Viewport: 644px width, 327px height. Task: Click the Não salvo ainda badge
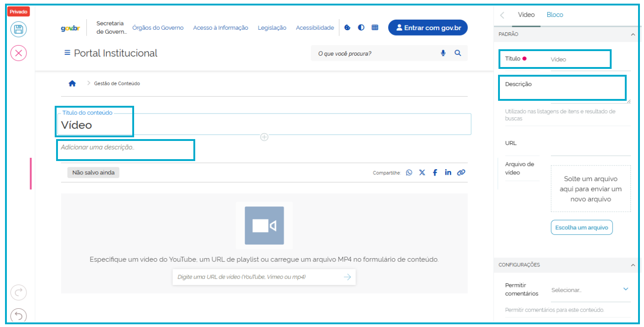pyautogui.click(x=93, y=172)
